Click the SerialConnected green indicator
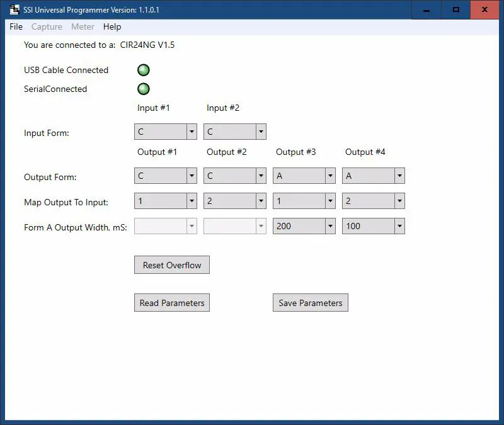 point(144,89)
